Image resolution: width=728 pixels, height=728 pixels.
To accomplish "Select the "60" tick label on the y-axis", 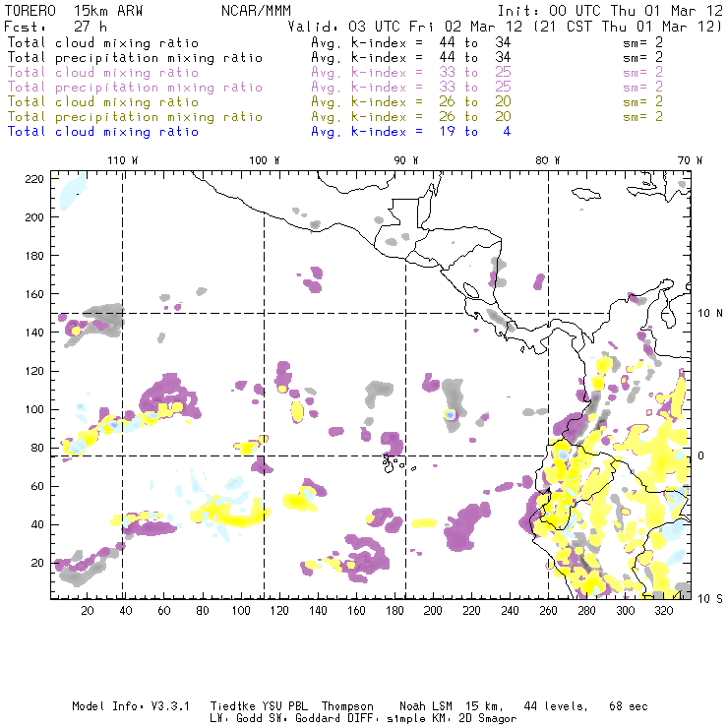I will [x=37, y=486].
